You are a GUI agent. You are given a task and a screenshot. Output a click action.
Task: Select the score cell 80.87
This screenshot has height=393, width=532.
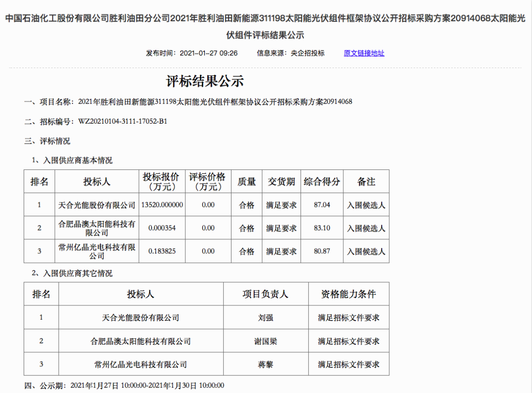[x=322, y=251]
